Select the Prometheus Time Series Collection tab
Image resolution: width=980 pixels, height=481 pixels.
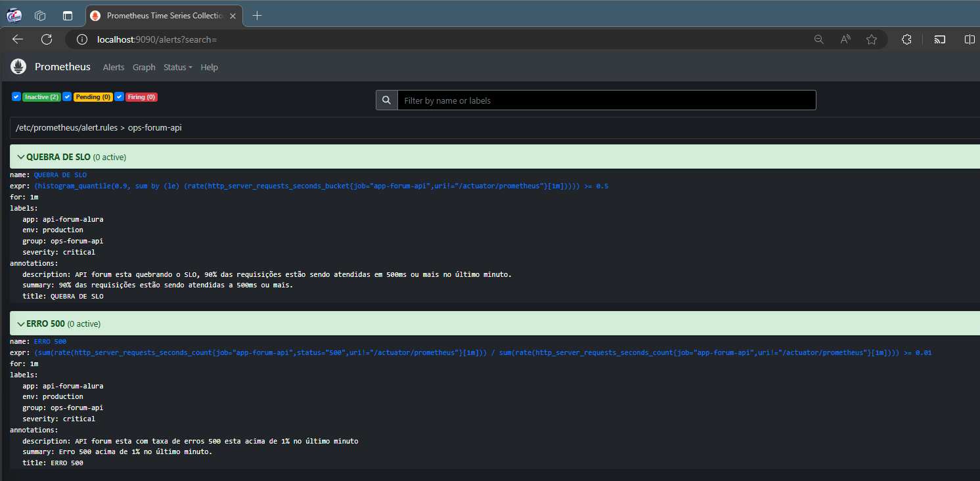164,15
